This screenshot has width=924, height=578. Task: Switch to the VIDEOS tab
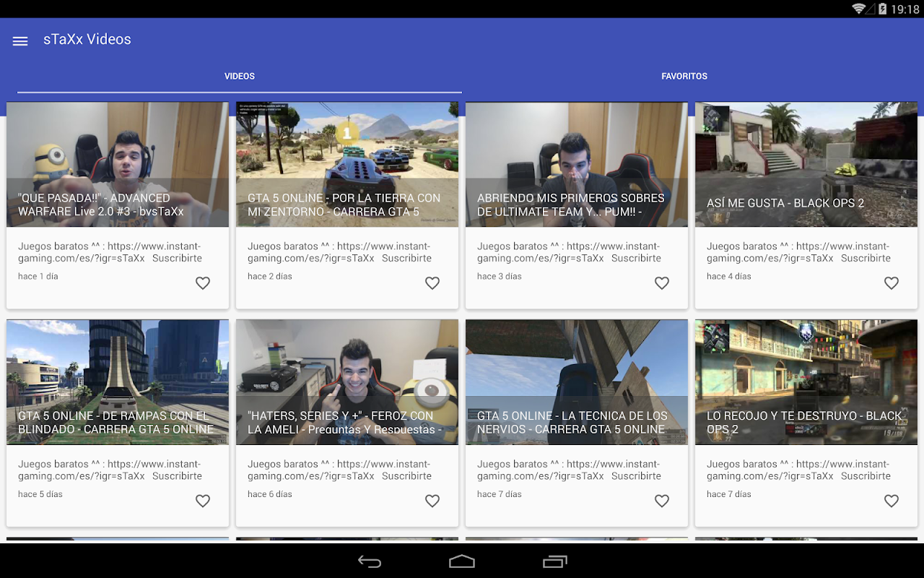240,76
